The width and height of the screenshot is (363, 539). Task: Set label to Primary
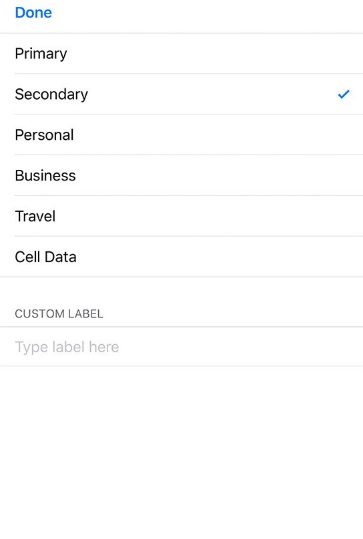pos(182,54)
